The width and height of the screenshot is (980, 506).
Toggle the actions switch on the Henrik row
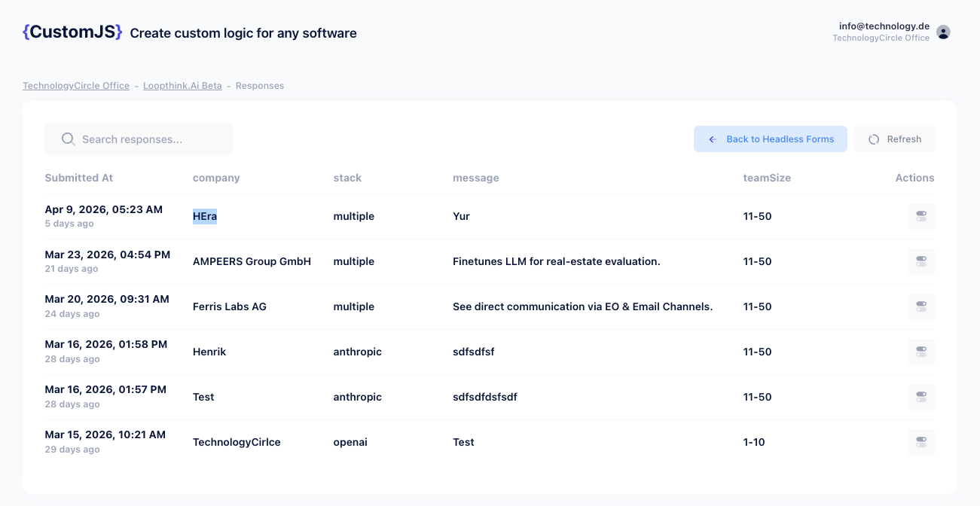tap(921, 352)
